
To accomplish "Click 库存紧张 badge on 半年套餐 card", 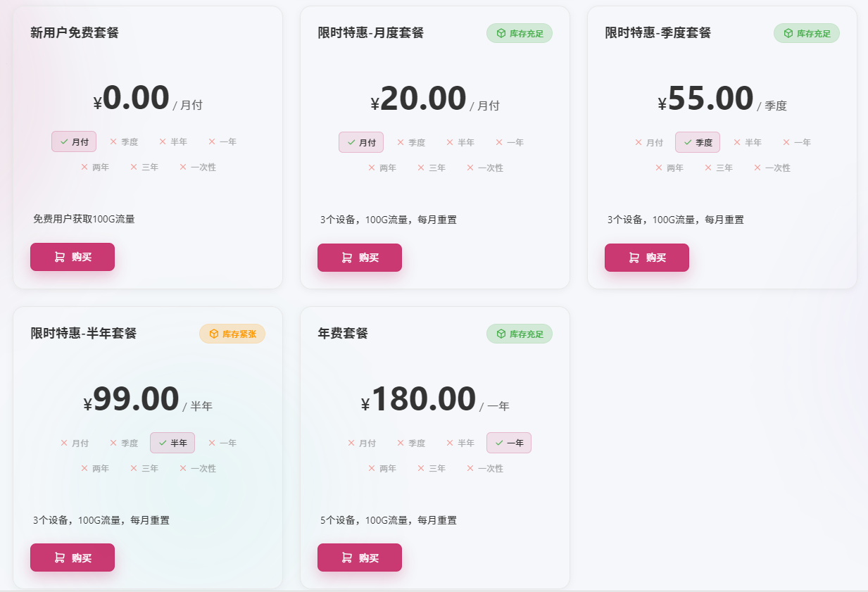I will tap(232, 334).
